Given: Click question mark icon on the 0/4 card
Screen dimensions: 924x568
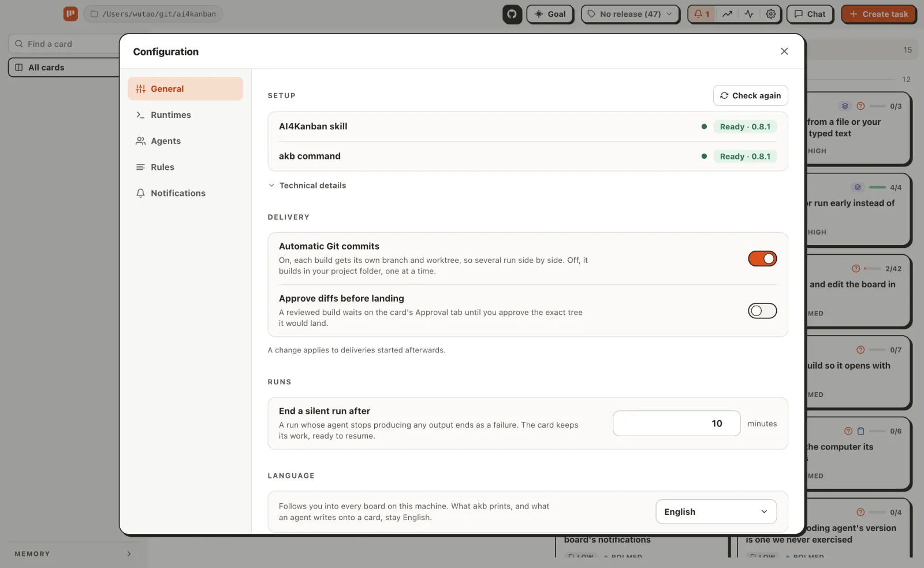Looking at the screenshot, I should [x=860, y=513].
